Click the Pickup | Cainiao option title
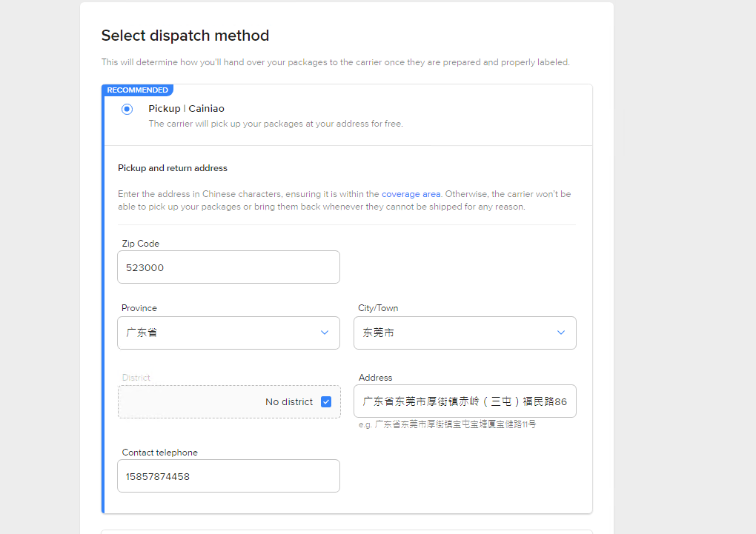This screenshot has height=534, width=756. [x=186, y=109]
